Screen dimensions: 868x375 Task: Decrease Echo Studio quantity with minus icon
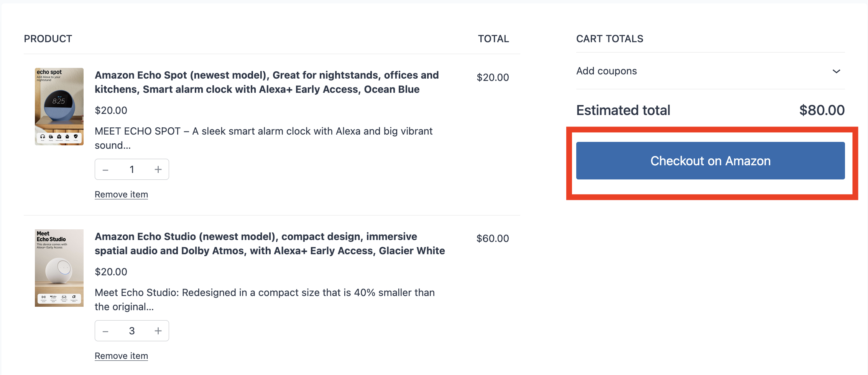point(106,331)
